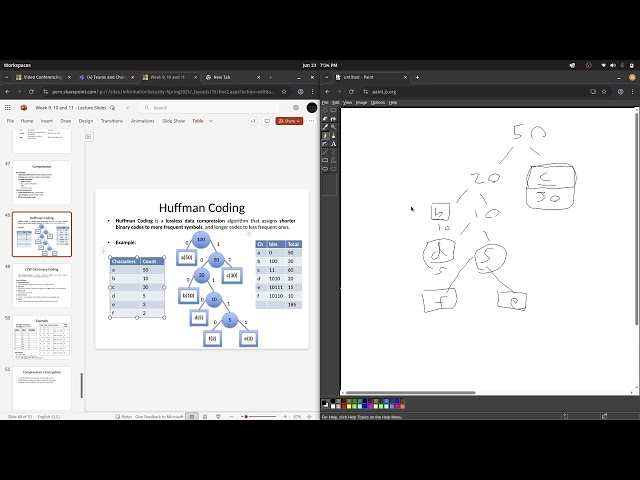The height and width of the screenshot is (480, 640).
Task: Select the Magnifier tool in Paint
Action: coord(333,127)
